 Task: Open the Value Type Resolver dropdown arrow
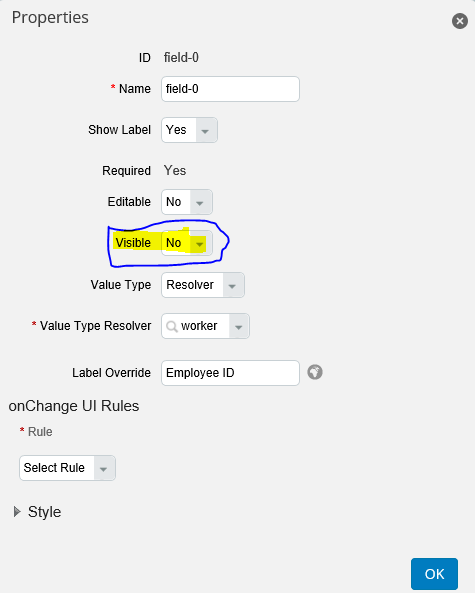(239, 326)
